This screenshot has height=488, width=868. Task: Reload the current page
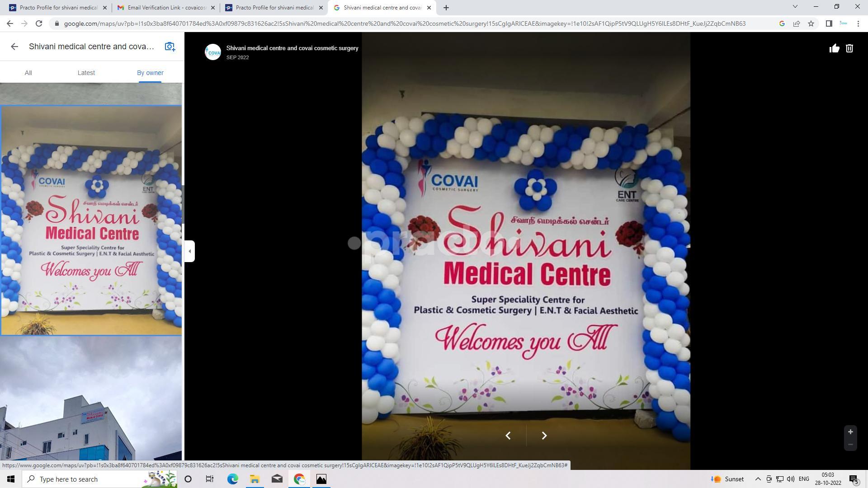pos(39,23)
